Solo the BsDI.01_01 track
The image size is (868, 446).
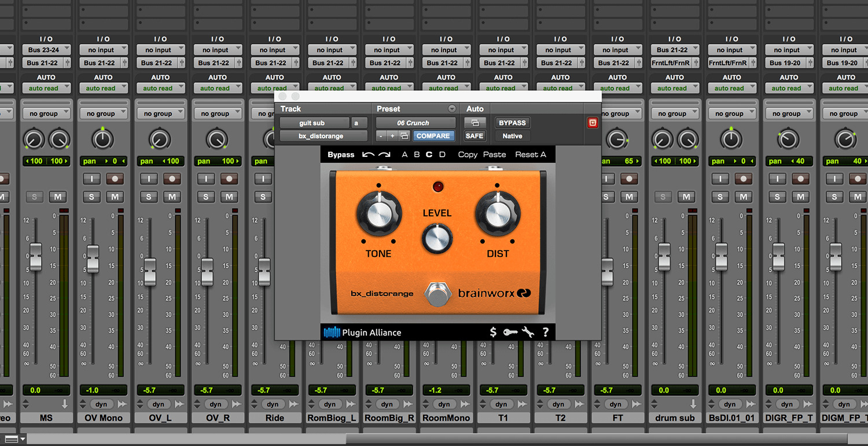pyautogui.click(x=720, y=197)
